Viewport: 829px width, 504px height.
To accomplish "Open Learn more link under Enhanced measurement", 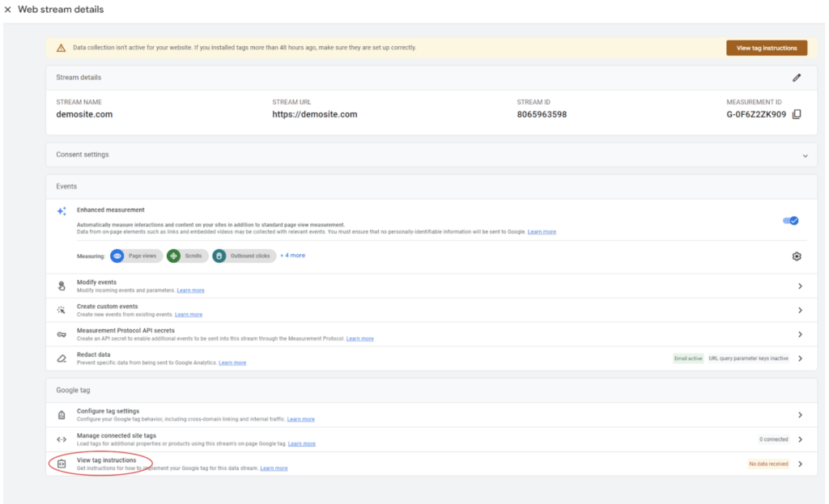I will (x=542, y=232).
